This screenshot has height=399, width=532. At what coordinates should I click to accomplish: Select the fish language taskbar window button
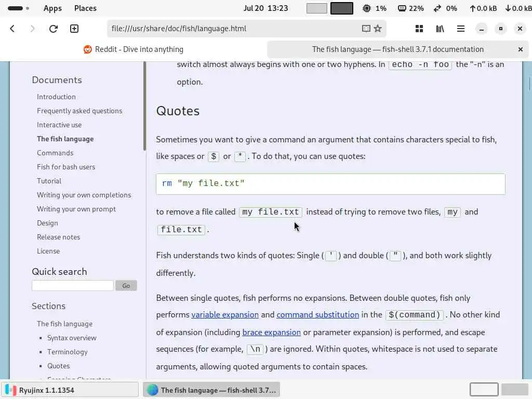[211, 390]
